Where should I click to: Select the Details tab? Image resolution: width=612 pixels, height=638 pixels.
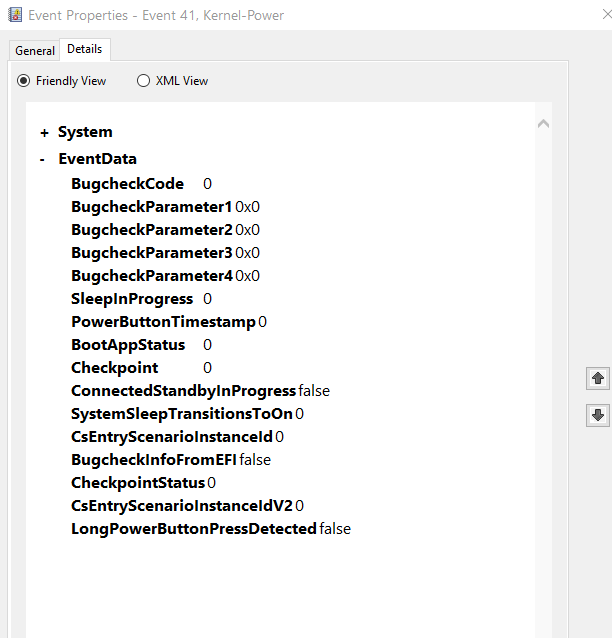point(85,49)
